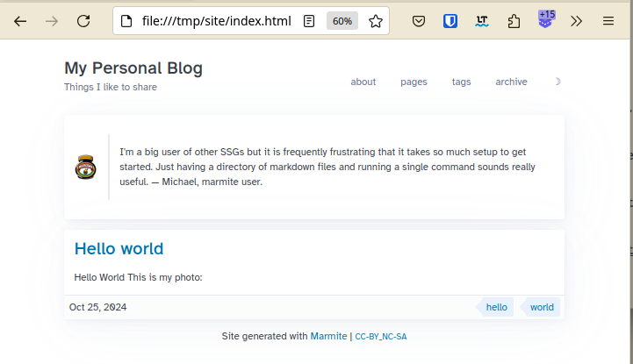Follow the Marmite footer link

328,336
